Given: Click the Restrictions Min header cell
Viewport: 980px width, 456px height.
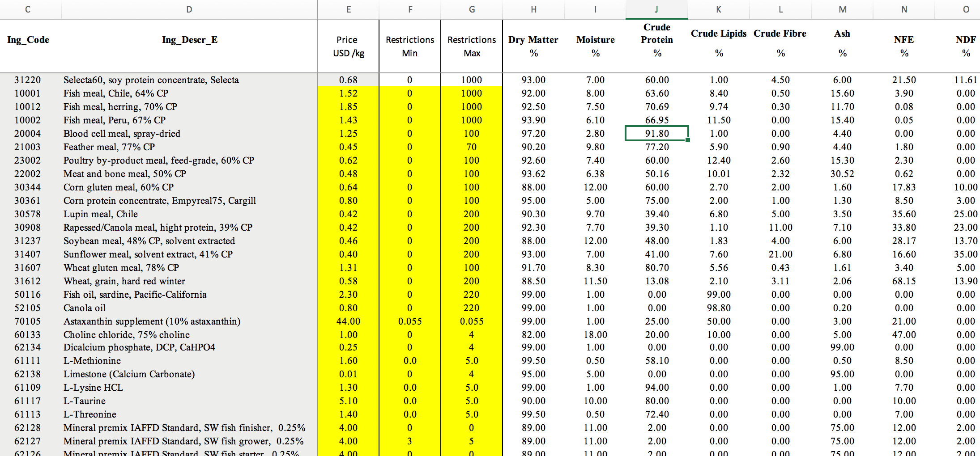Looking at the screenshot, I should pyautogui.click(x=410, y=46).
